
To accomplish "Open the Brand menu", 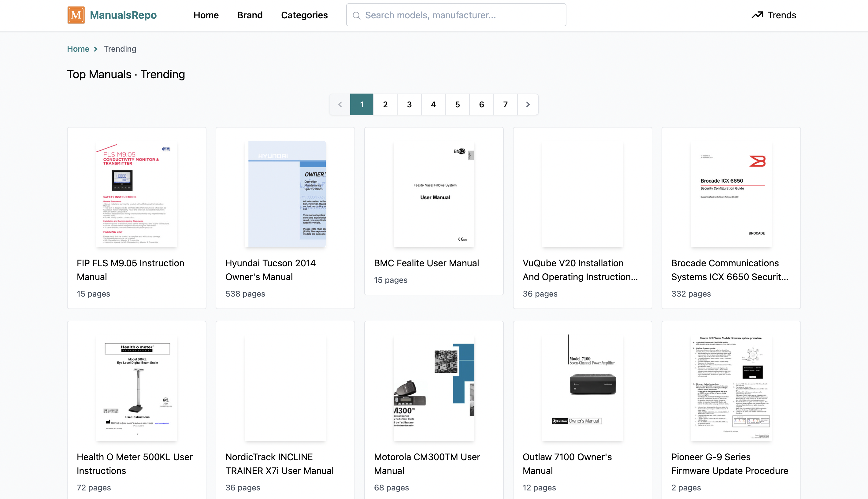I will (250, 15).
